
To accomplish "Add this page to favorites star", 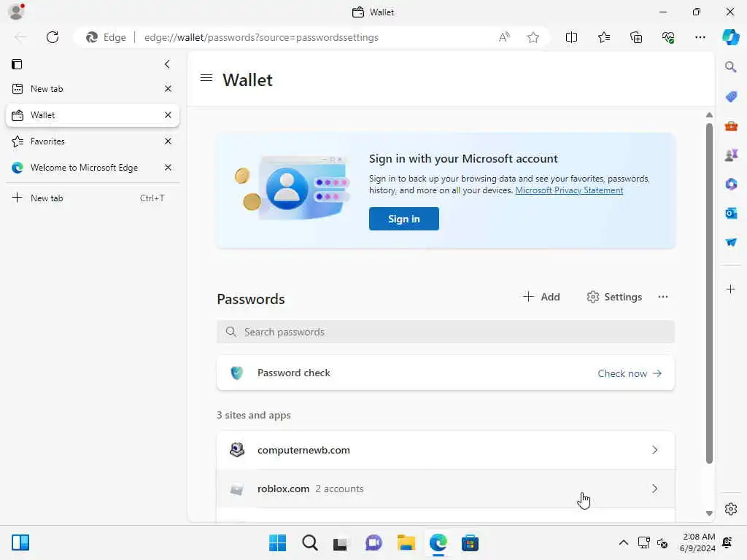I will [533, 37].
